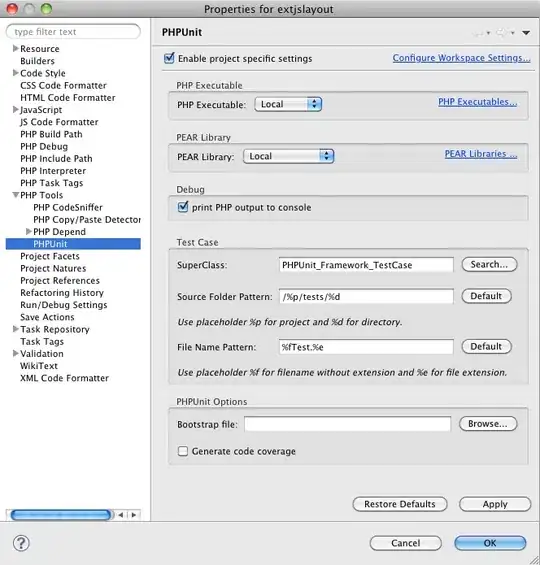Click the right arrow of the sidebar scrollbar
Screen dimensions: 540x565
(134, 515)
